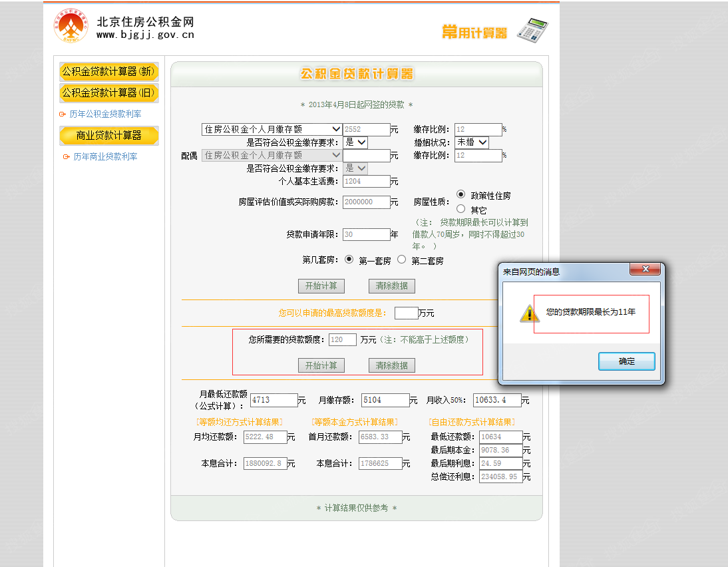Image resolution: width=728 pixels, height=567 pixels.
Task: Click the arrow icon beside 历年公积金贷款利率
Action: (63, 114)
